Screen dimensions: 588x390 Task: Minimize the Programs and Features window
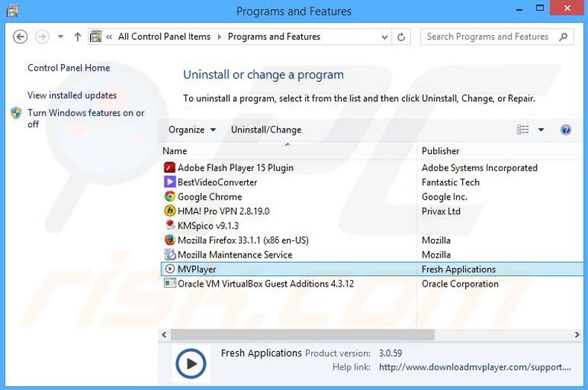pyautogui.click(x=520, y=9)
